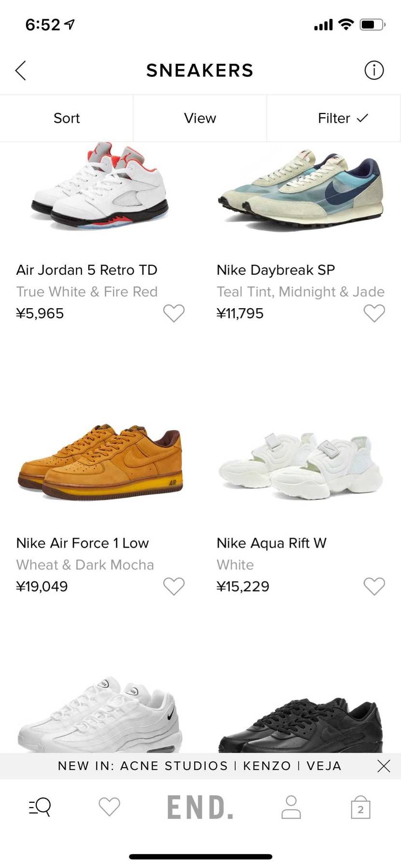Screen dimensions: 401x868
Task: Open wishlist heart in bottom navigation
Action: (109, 807)
